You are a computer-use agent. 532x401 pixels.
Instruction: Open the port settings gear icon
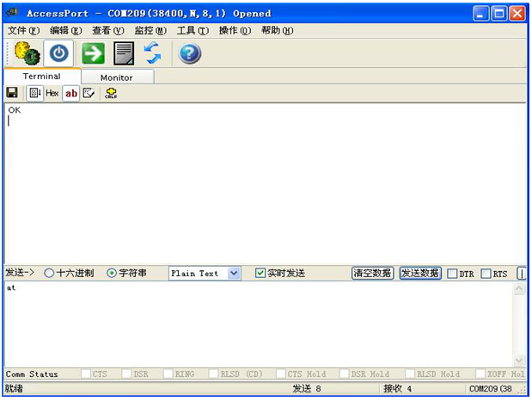coord(28,53)
